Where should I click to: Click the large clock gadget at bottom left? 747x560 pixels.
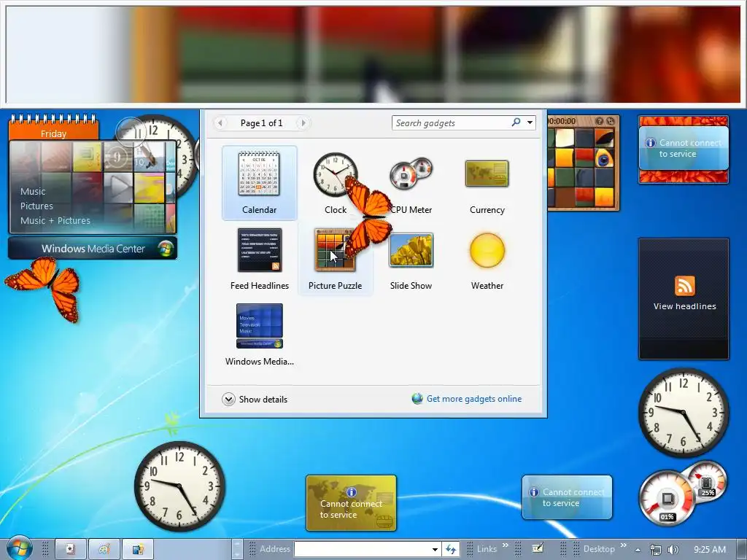pyautogui.click(x=179, y=486)
